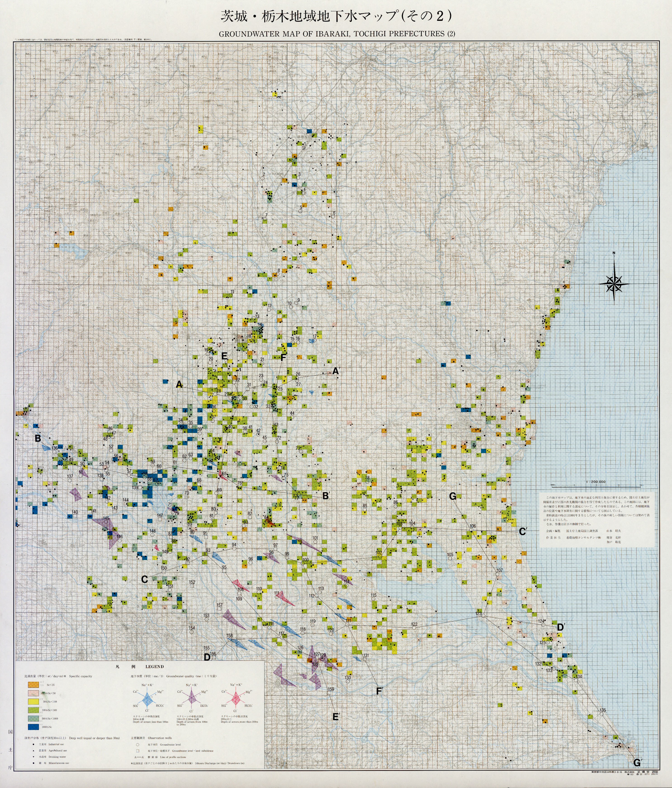Viewport: 672px width, 788px height.
Task: Click the Agricultural use upward triangle symbol
Action: [x=33, y=751]
